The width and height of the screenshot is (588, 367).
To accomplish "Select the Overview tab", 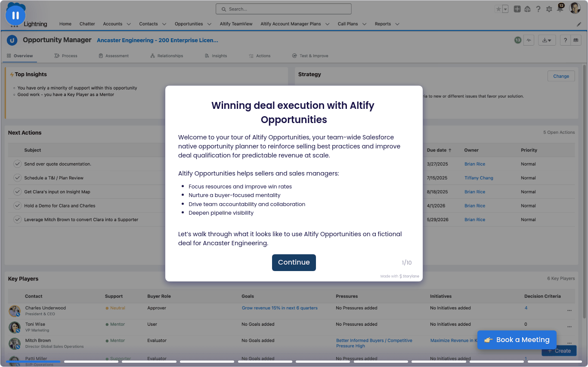I will pos(20,56).
